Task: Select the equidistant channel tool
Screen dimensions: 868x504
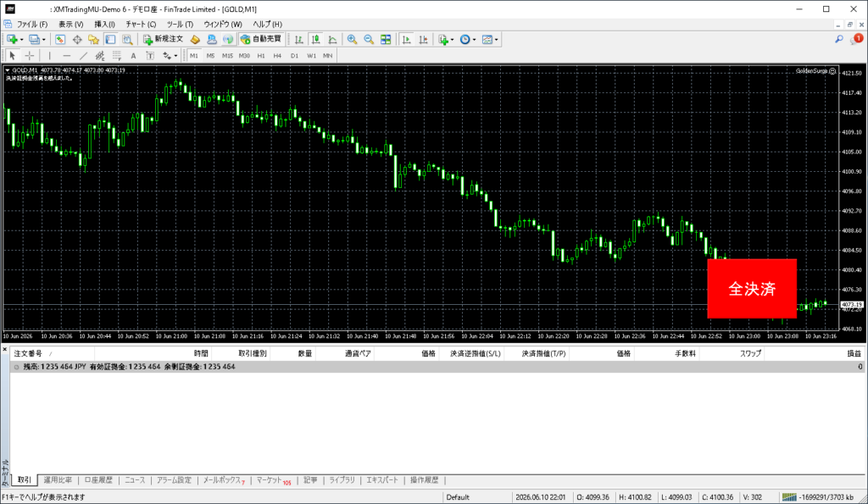Action: pos(100,55)
